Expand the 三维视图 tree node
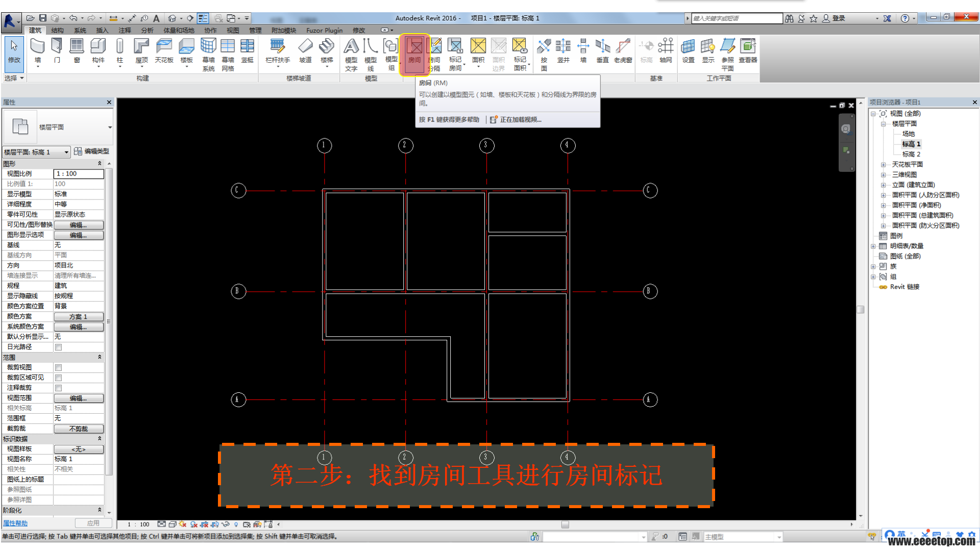 tap(883, 174)
